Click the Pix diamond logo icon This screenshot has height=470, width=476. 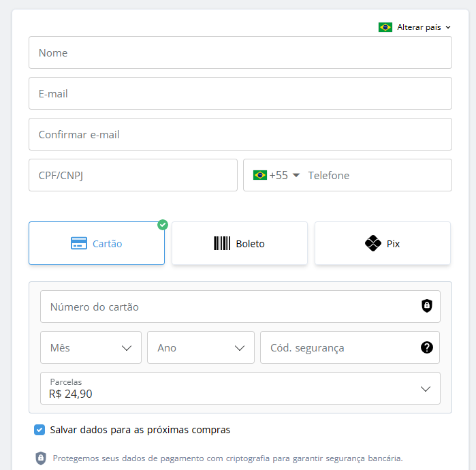coord(372,243)
